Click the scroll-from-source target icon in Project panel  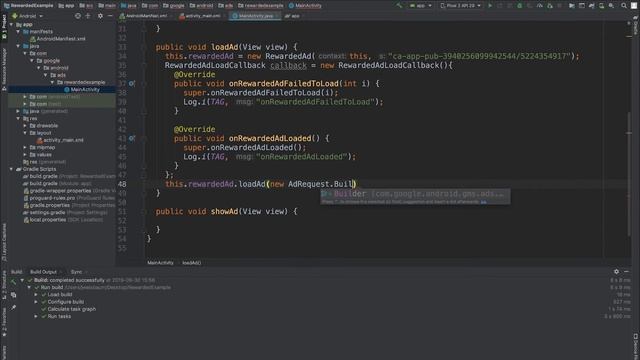pyautogui.click(x=78, y=16)
